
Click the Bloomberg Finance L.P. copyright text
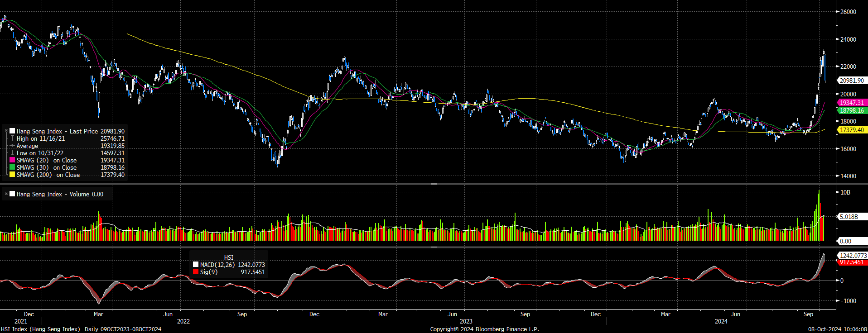click(484, 329)
